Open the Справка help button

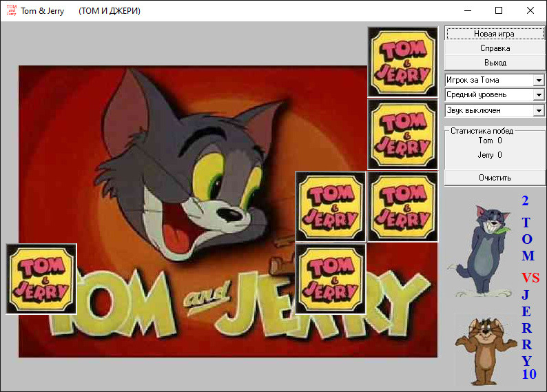495,48
